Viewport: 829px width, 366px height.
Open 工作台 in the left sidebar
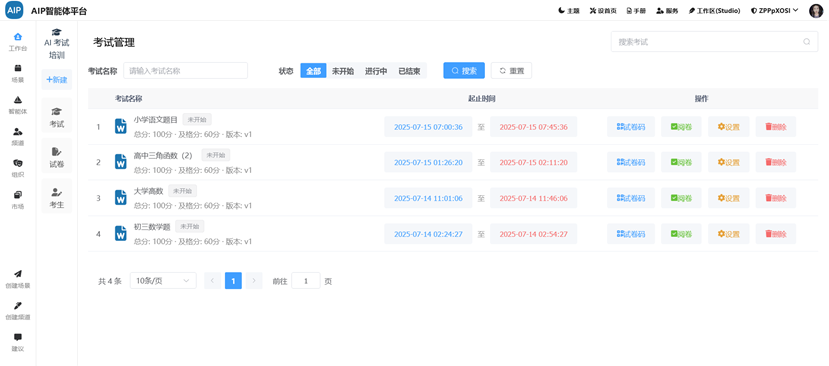[x=17, y=42]
